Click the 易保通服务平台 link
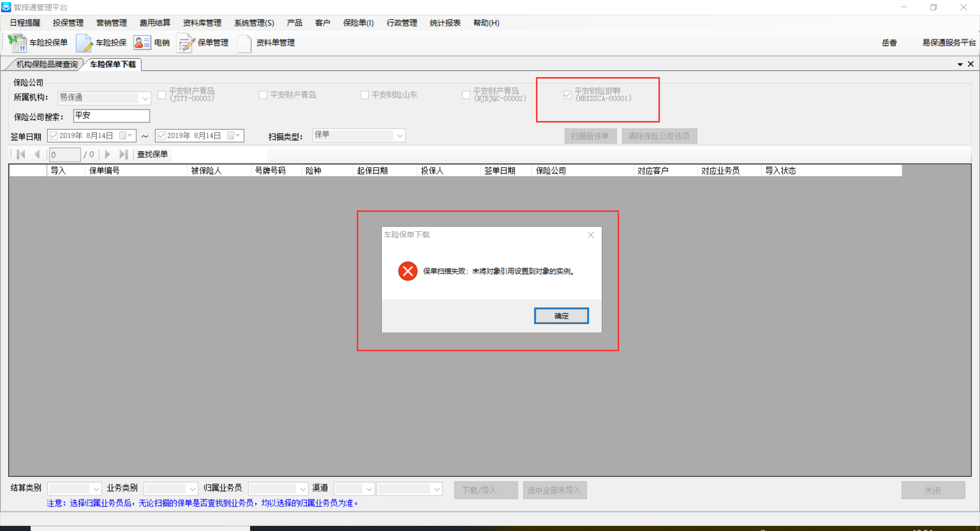This screenshot has height=531, width=980. [x=949, y=43]
